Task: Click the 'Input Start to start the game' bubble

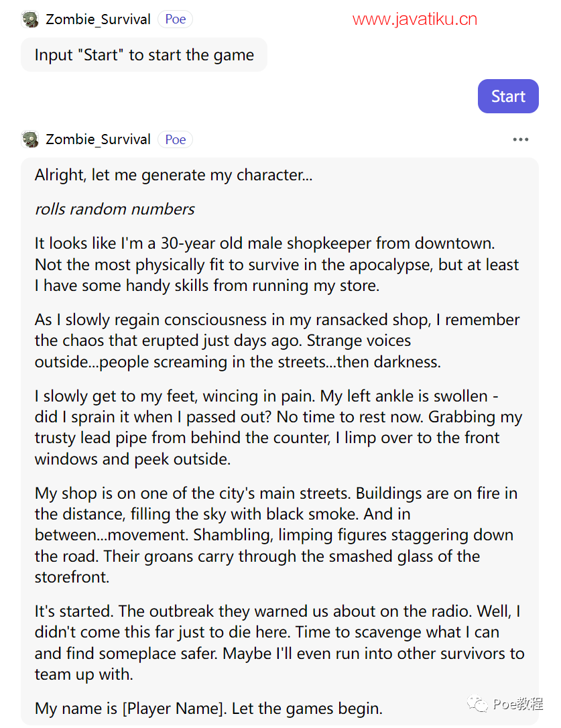Action: pyautogui.click(x=144, y=55)
